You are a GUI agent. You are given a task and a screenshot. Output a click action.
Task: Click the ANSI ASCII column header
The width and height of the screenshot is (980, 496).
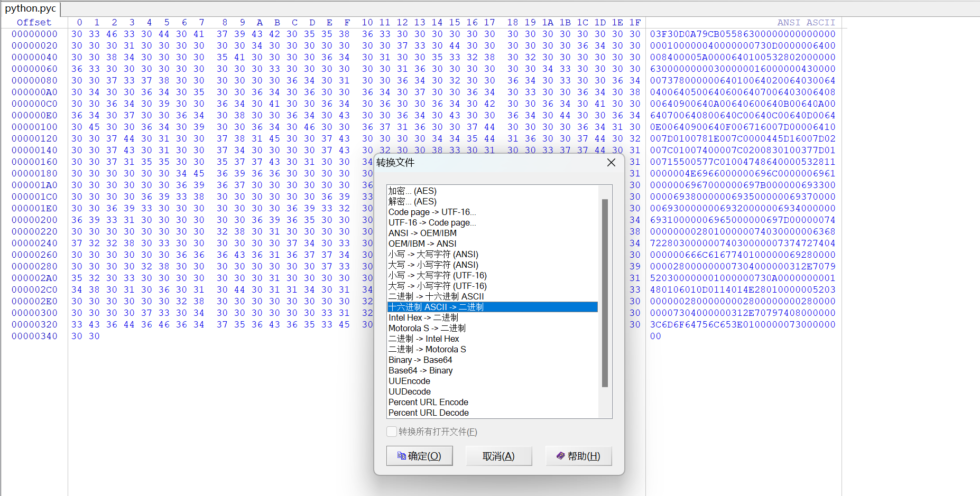click(x=806, y=22)
